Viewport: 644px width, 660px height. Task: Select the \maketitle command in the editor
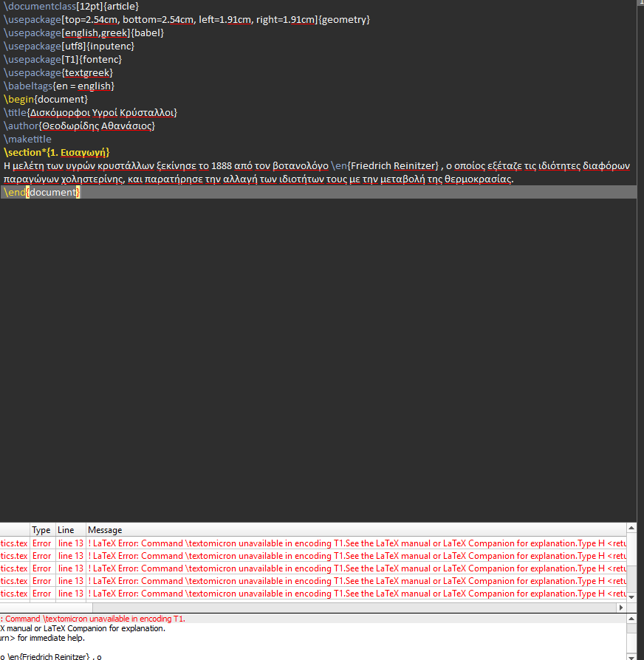[x=27, y=139]
